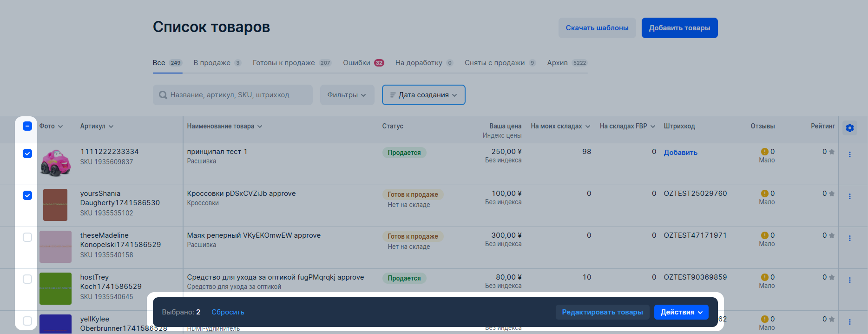This screenshot has width=868, height=334.
Task: Open the Действия dropdown
Action: (x=681, y=312)
